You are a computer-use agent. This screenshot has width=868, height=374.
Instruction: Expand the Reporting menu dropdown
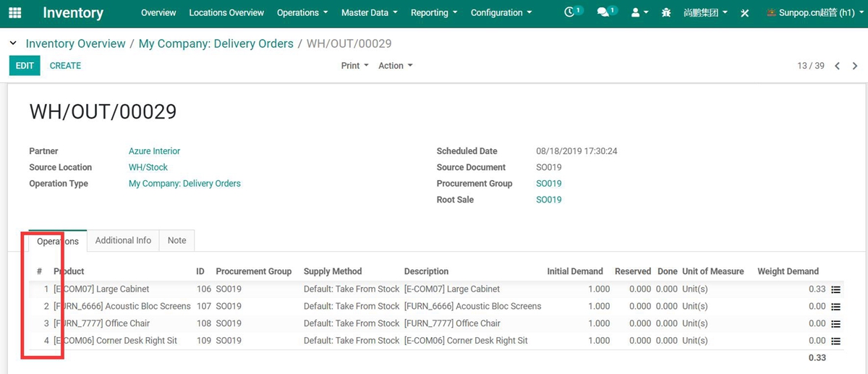pyautogui.click(x=433, y=13)
